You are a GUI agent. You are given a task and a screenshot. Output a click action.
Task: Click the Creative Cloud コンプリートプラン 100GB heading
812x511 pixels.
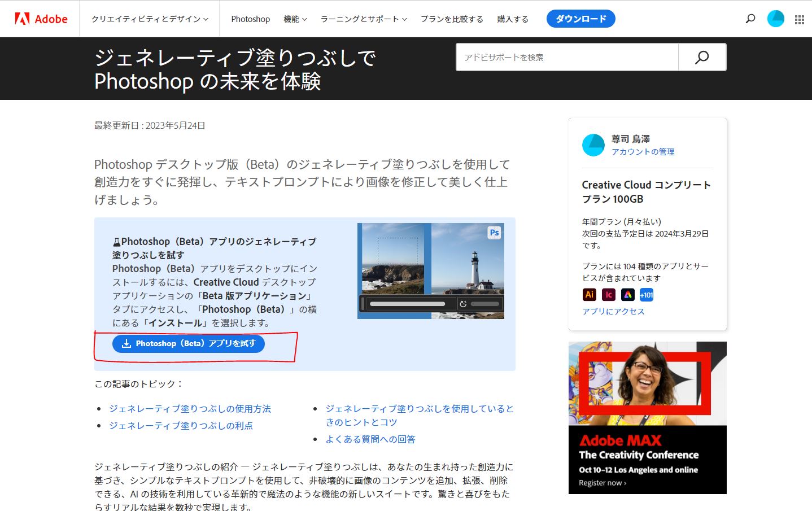click(647, 192)
